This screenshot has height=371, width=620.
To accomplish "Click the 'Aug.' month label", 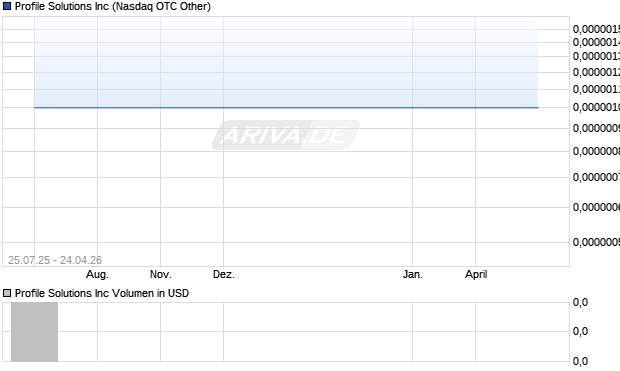I will point(97,274).
